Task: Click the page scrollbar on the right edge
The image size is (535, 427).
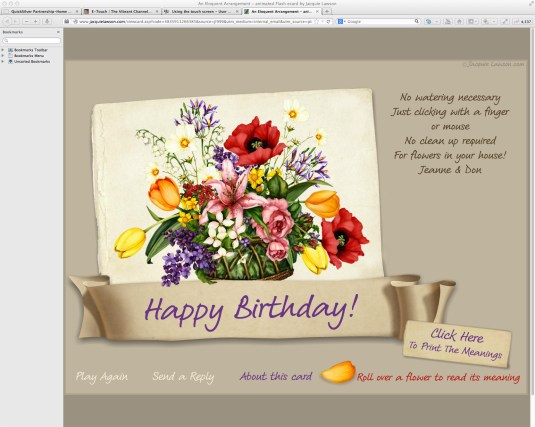Action: [x=532, y=212]
